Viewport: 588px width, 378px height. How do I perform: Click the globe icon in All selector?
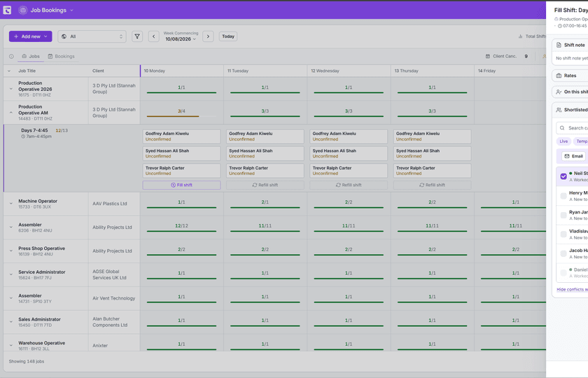[64, 36]
